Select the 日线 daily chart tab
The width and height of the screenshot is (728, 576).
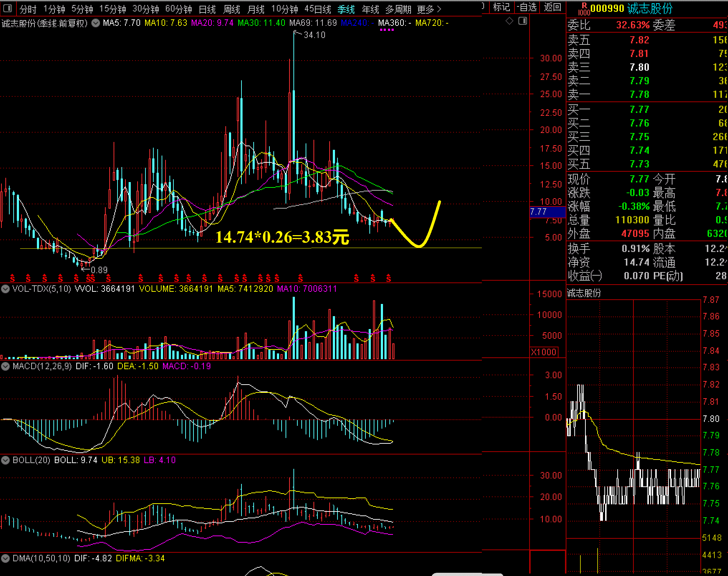click(207, 9)
